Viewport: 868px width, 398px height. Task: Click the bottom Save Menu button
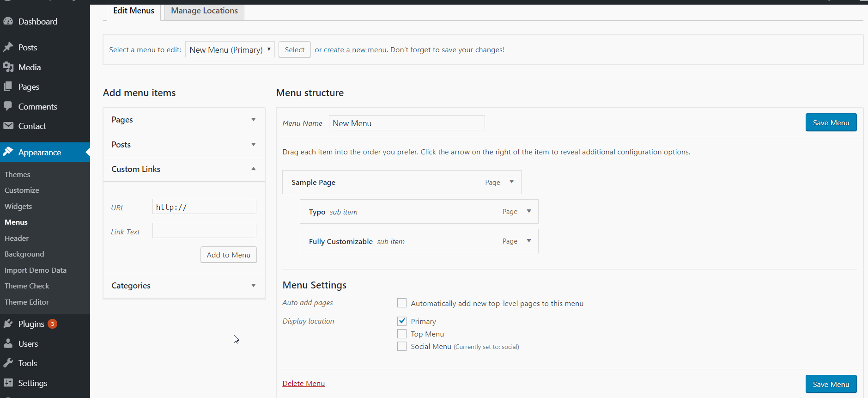pyautogui.click(x=831, y=384)
